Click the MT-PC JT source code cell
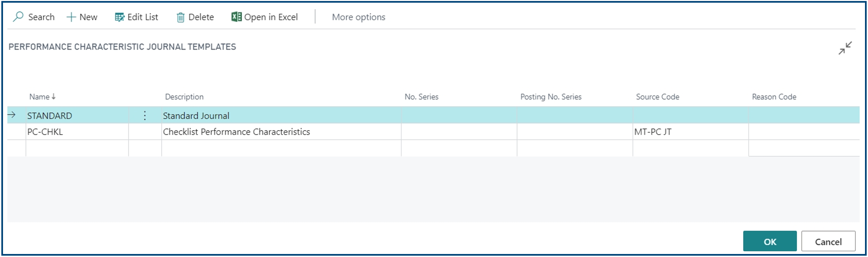 690,132
